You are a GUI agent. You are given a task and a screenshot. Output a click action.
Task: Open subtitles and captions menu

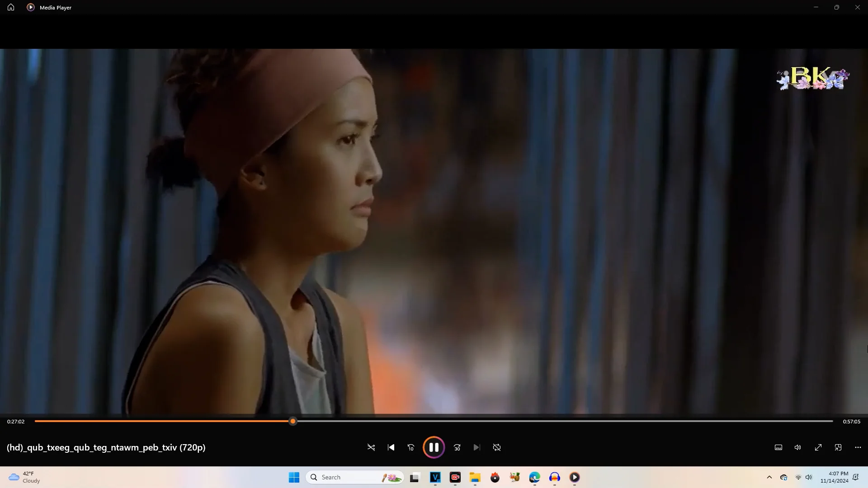(x=778, y=447)
